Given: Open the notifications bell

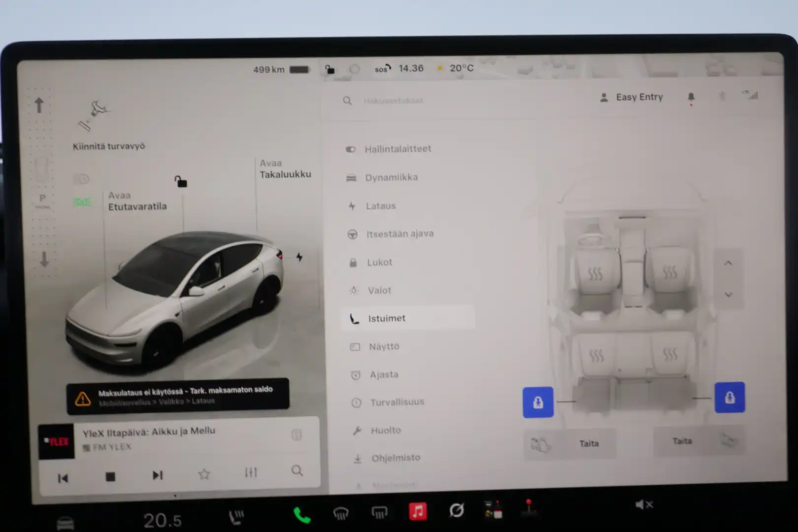Looking at the screenshot, I should (691, 97).
